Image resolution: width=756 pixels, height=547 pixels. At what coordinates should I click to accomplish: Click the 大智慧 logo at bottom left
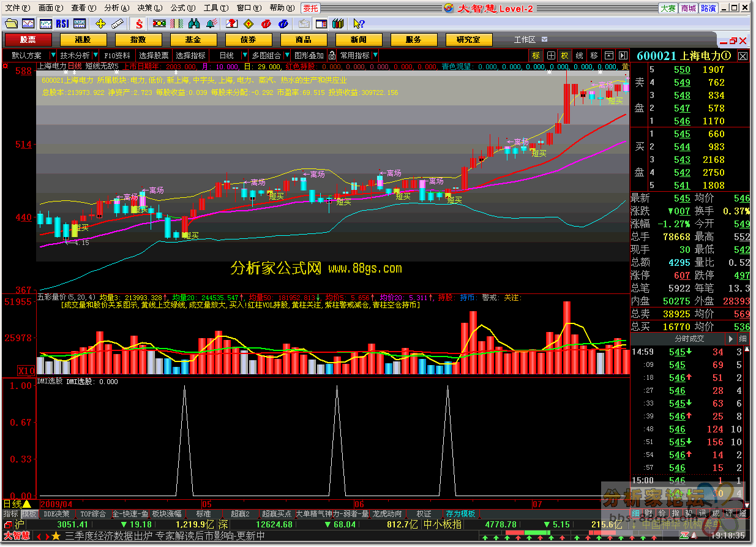pos(16,536)
